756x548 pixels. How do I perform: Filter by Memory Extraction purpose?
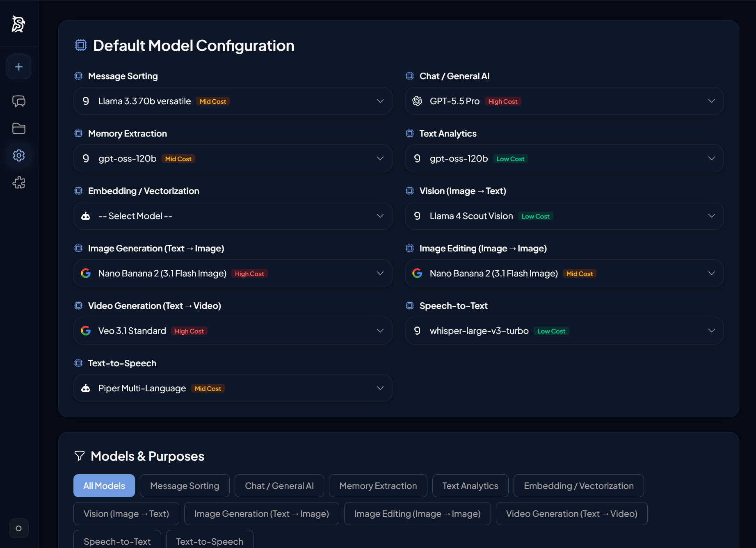(x=378, y=486)
